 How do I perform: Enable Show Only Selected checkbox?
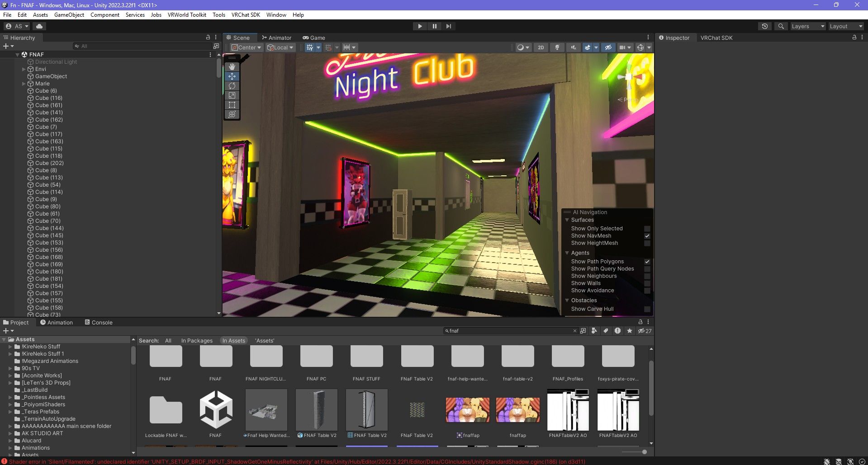[647, 229]
